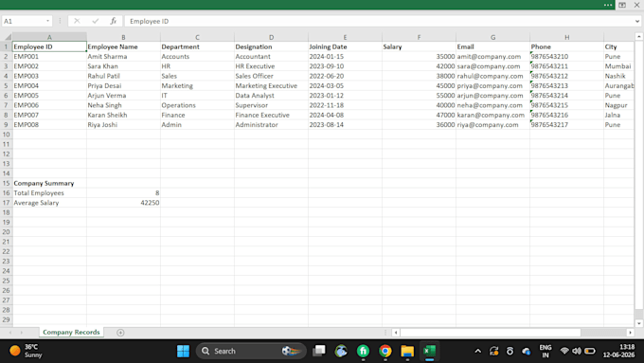Viewport: 644px width, 363px height.
Task: Click the Amit Sharma cell
Action: point(123,56)
